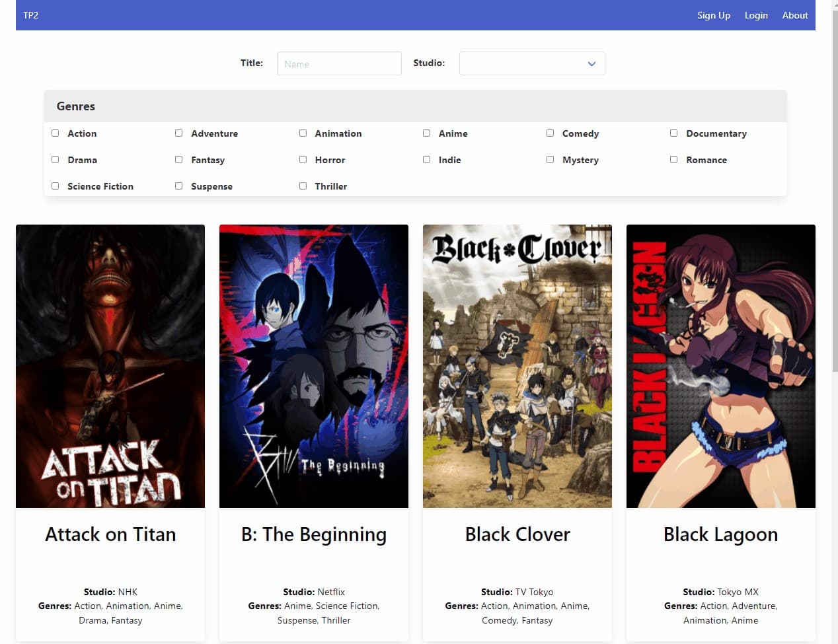This screenshot has width=838, height=644.
Task: Click the B: The Beginning title text
Action: click(314, 534)
